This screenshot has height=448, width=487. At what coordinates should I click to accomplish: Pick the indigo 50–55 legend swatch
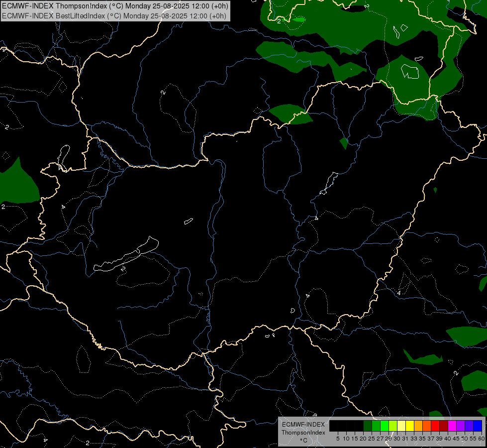pos(469,426)
